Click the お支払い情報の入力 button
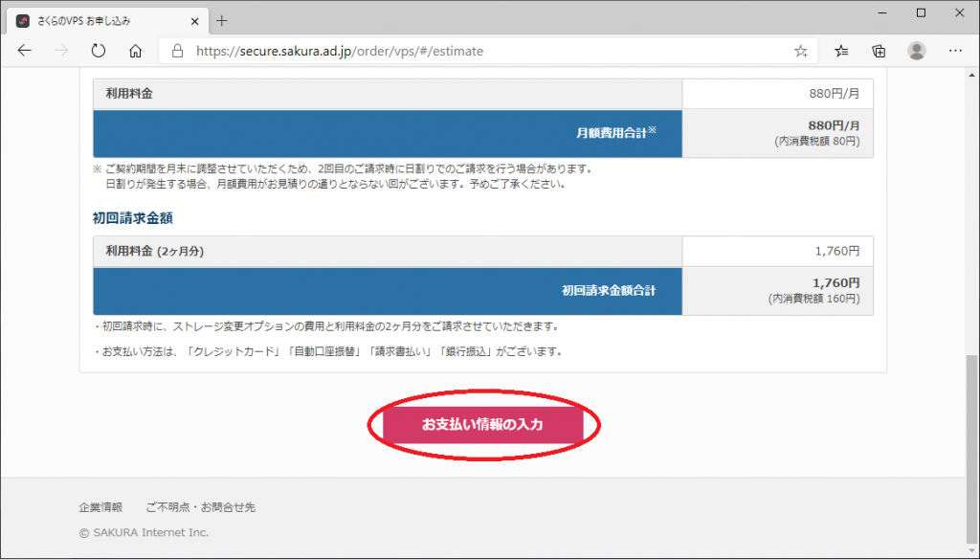 click(x=483, y=424)
